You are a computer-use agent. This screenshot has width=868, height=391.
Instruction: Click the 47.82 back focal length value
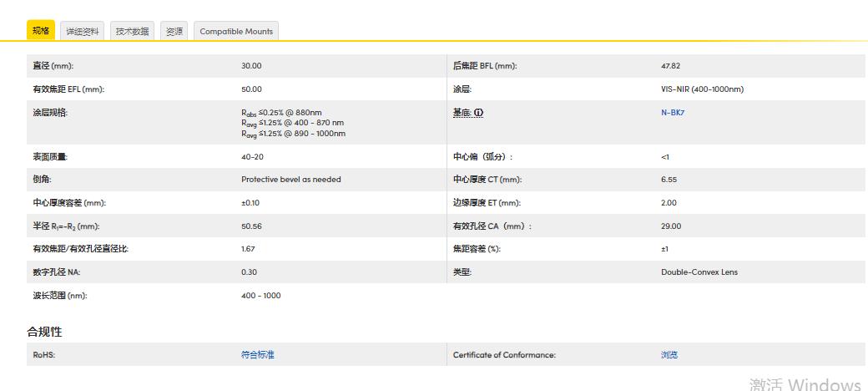point(670,66)
